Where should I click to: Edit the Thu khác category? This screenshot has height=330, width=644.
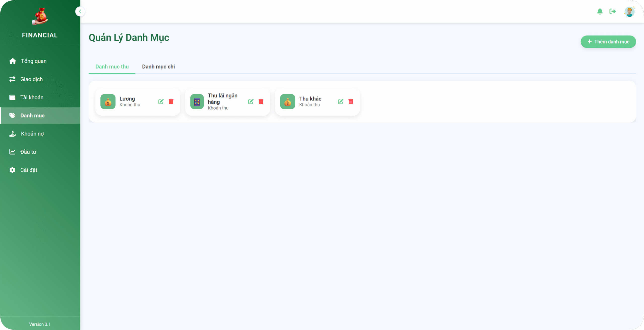point(341,102)
